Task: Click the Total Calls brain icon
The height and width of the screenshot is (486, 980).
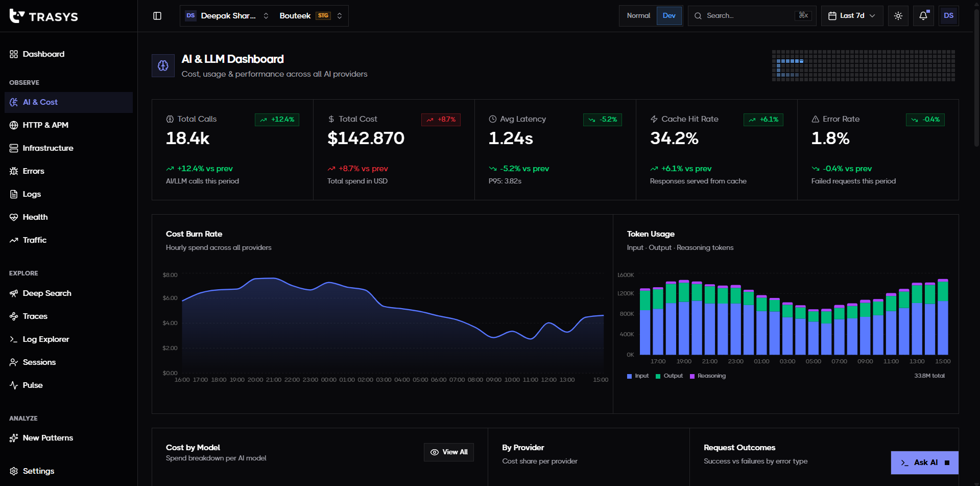Action: [x=170, y=119]
